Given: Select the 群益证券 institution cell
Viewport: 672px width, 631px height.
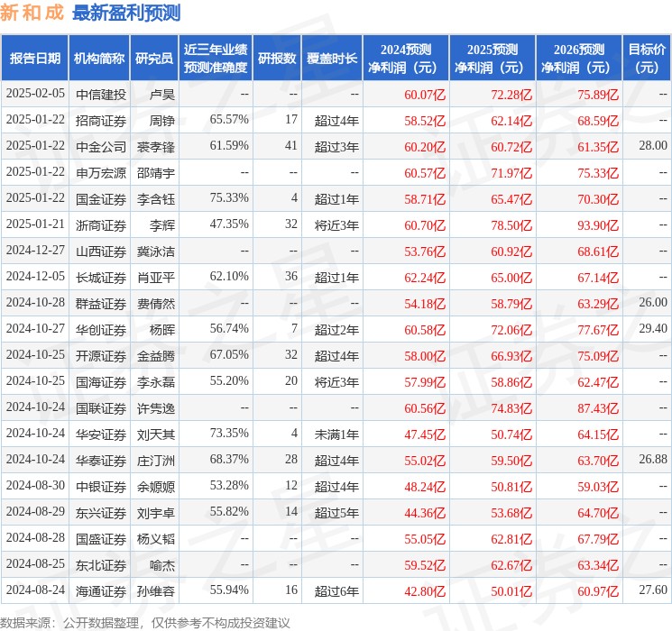Looking at the screenshot, I should [101, 304].
